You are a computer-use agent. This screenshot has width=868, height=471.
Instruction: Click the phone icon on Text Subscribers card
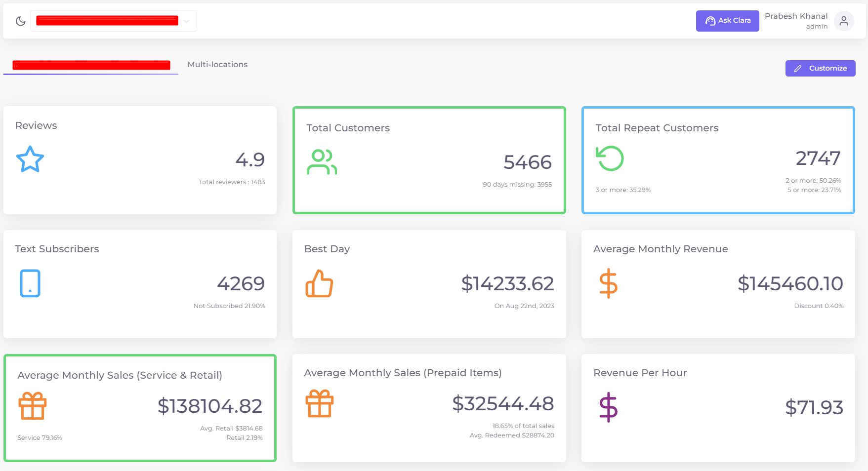30,283
